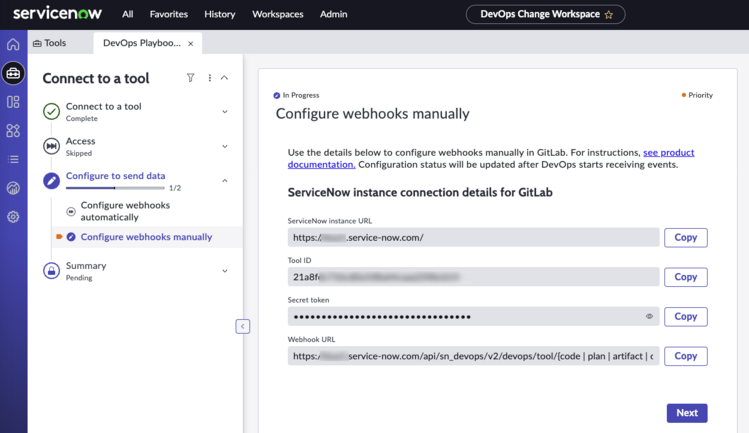Click the 1/2 progress bar

[x=115, y=188]
